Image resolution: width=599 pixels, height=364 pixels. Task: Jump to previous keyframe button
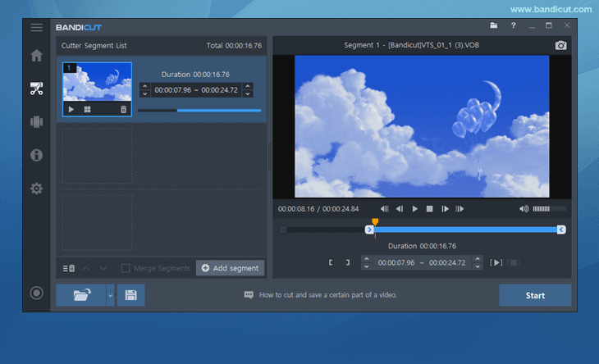click(384, 209)
